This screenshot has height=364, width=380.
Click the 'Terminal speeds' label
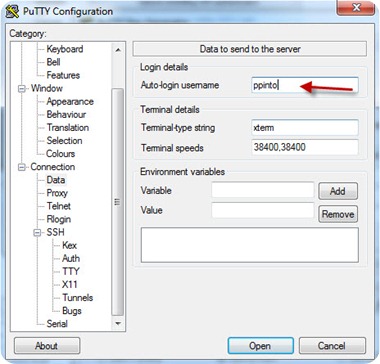[172, 148]
